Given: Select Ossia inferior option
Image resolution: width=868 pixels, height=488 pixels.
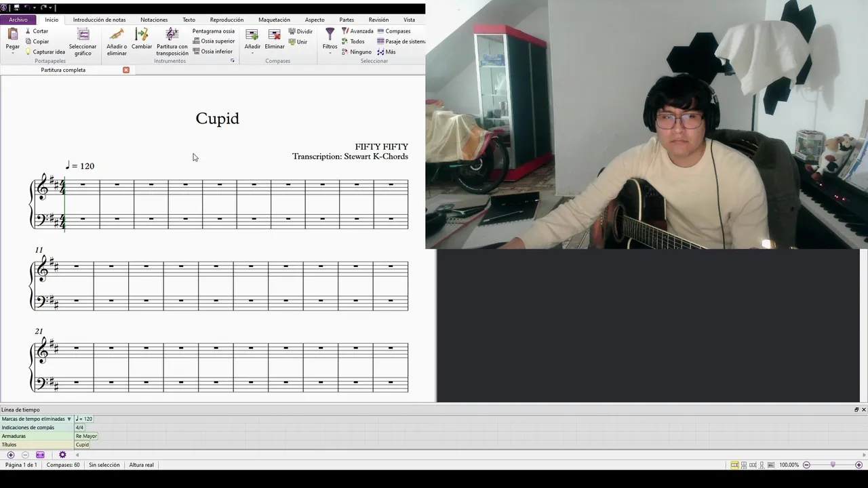Looking at the screenshot, I should (x=213, y=52).
